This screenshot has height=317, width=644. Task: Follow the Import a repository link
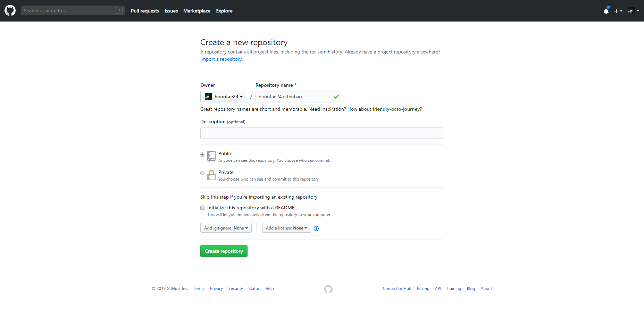[x=221, y=59]
